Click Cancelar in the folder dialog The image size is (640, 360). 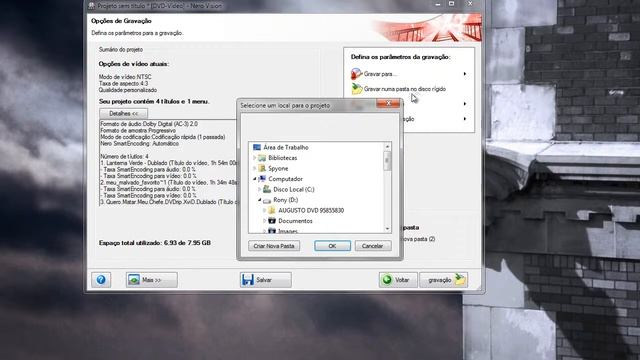pyautogui.click(x=372, y=246)
